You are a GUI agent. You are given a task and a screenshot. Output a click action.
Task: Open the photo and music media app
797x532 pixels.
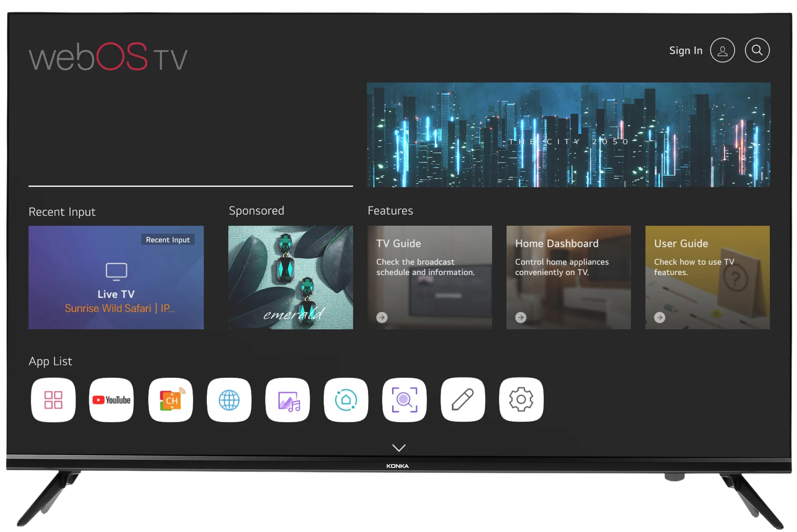tap(288, 400)
